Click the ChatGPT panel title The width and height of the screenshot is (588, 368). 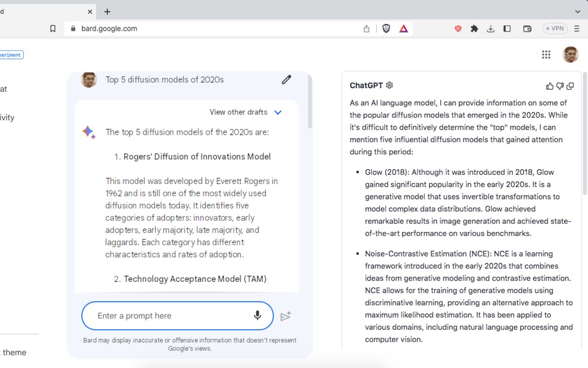[x=366, y=85]
